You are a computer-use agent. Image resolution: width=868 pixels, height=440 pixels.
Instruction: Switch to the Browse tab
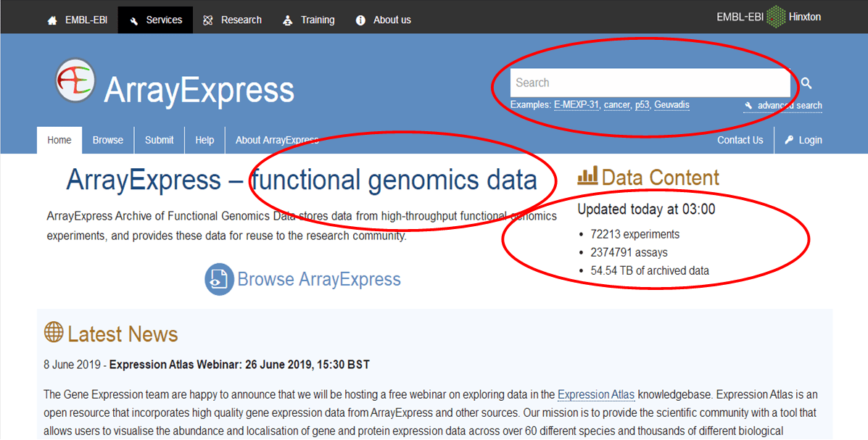pos(108,140)
